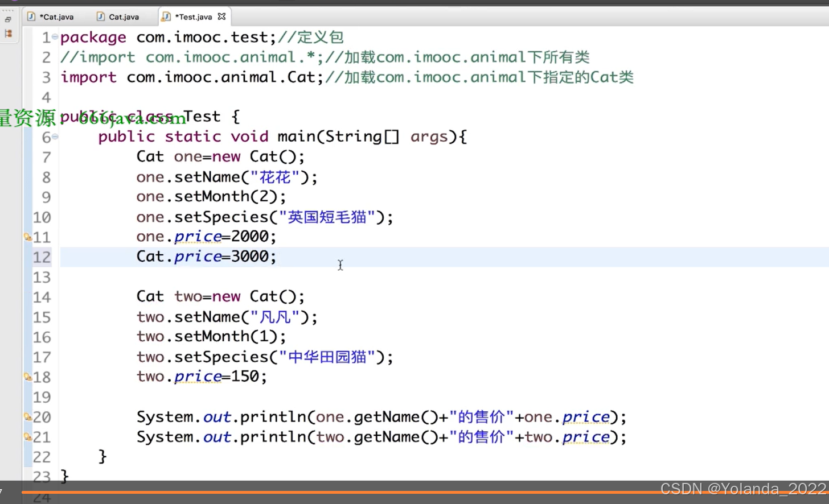Viewport: 829px width, 504px height.
Task: Click line number 12 in the gutter
Action: click(42, 257)
